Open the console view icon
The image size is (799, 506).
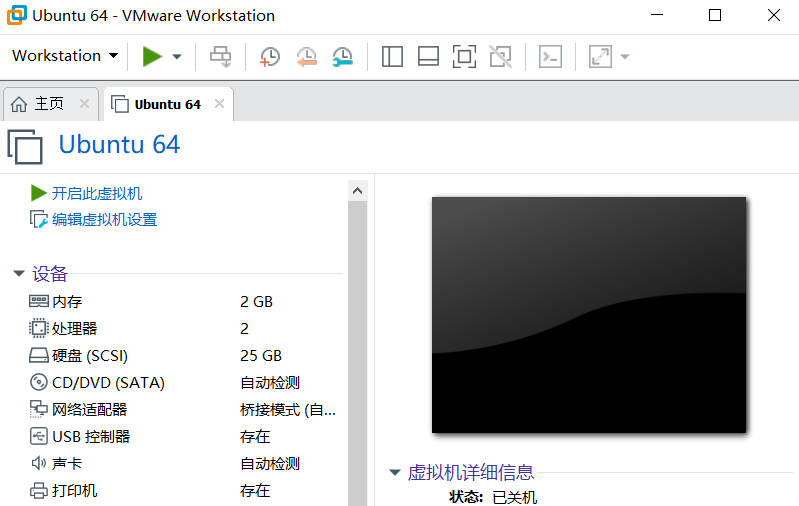(550, 57)
